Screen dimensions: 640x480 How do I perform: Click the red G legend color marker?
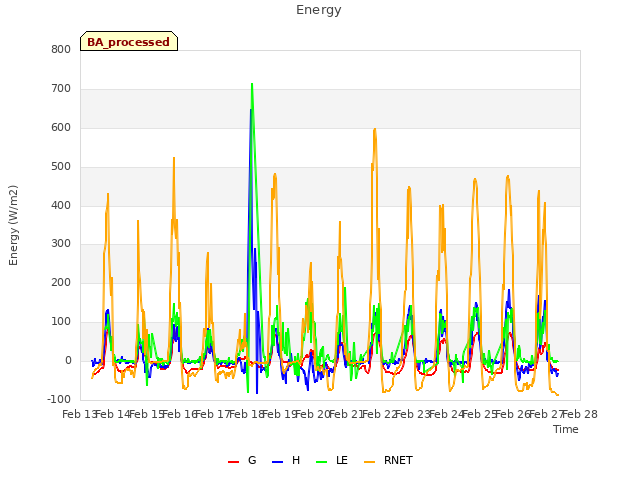point(233,462)
